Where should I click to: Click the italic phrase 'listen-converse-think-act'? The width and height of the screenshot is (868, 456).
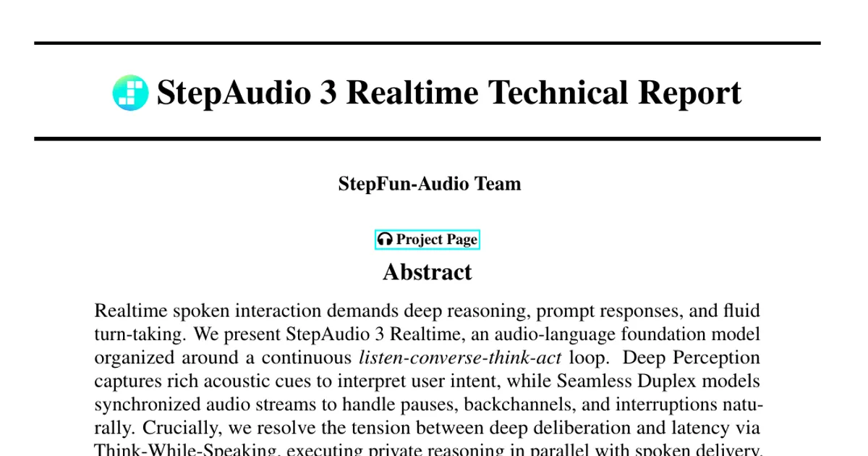460,358
